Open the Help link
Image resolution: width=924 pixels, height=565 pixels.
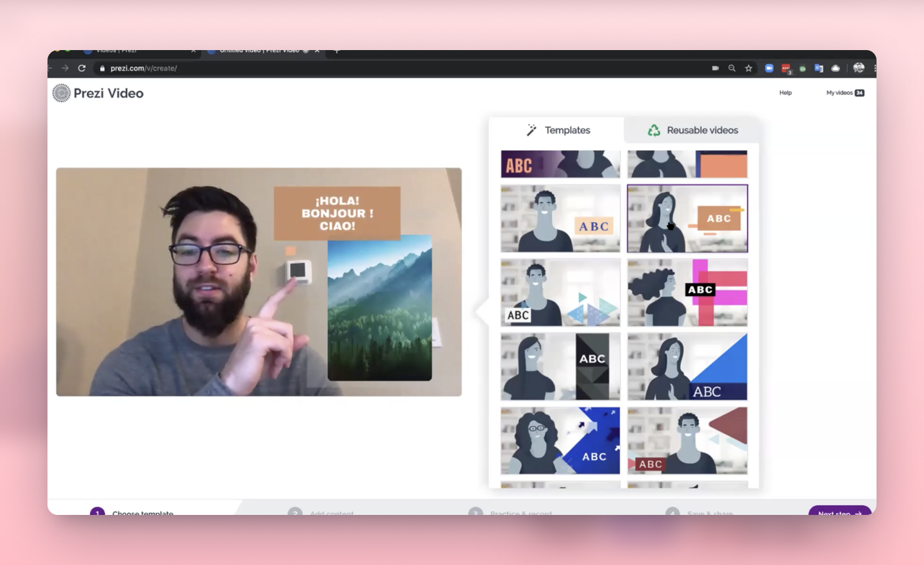pyautogui.click(x=785, y=92)
